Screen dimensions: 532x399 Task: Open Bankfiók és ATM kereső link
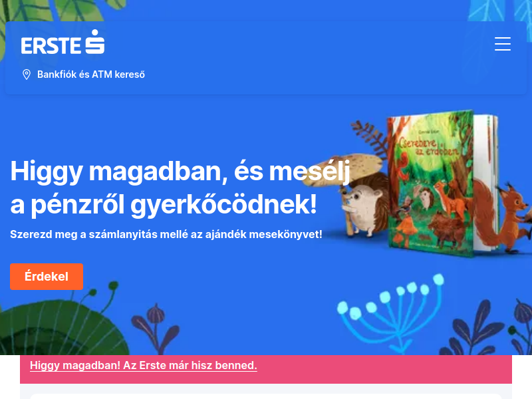[x=91, y=74]
